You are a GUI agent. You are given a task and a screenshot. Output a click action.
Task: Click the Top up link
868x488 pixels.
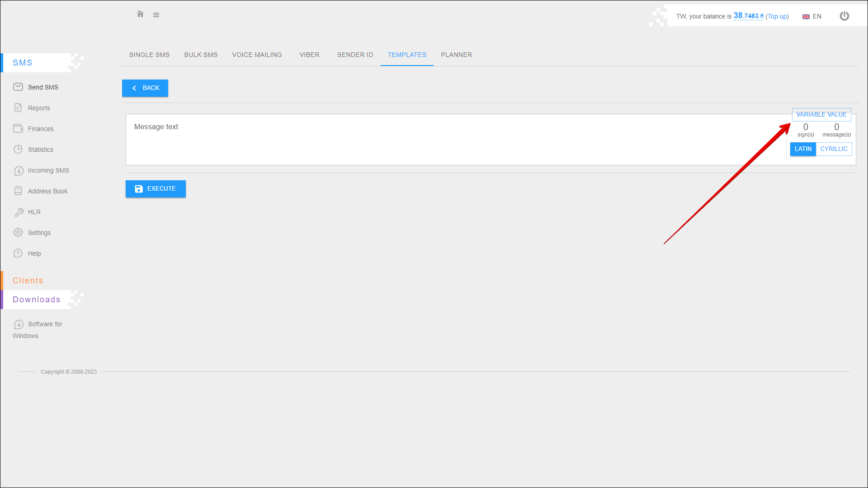point(777,16)
